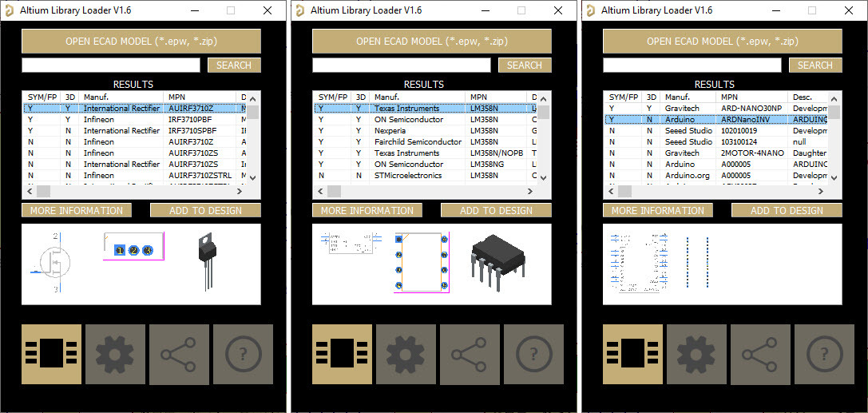868x413 pixels.
Task: Click MORE INFORMATION in middle window
Action: (367, 210)
